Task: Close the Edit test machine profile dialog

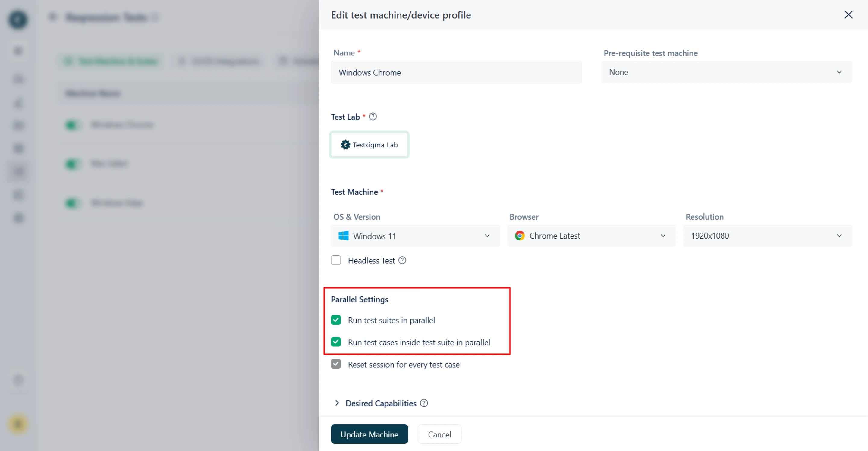Action: pos(849,15)
